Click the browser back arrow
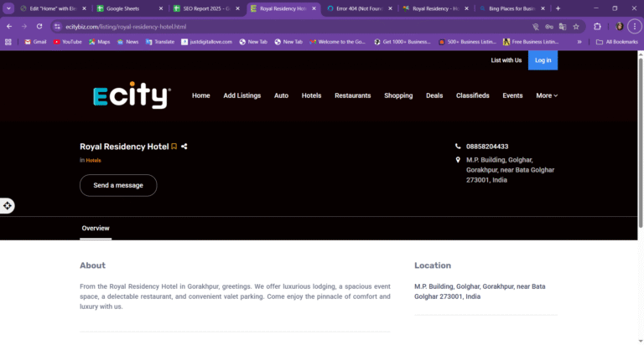 (9, 27)
